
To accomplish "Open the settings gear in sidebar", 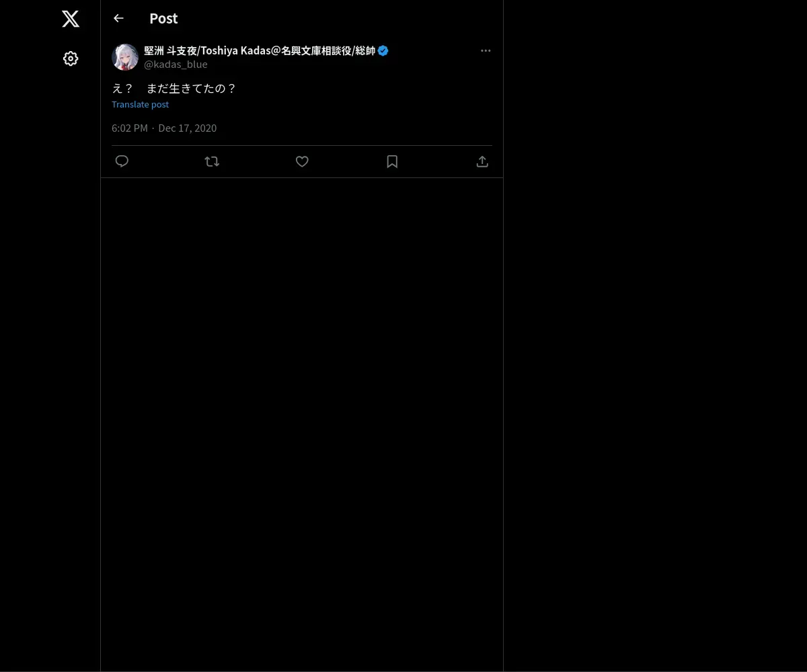I will pos(71,58).
